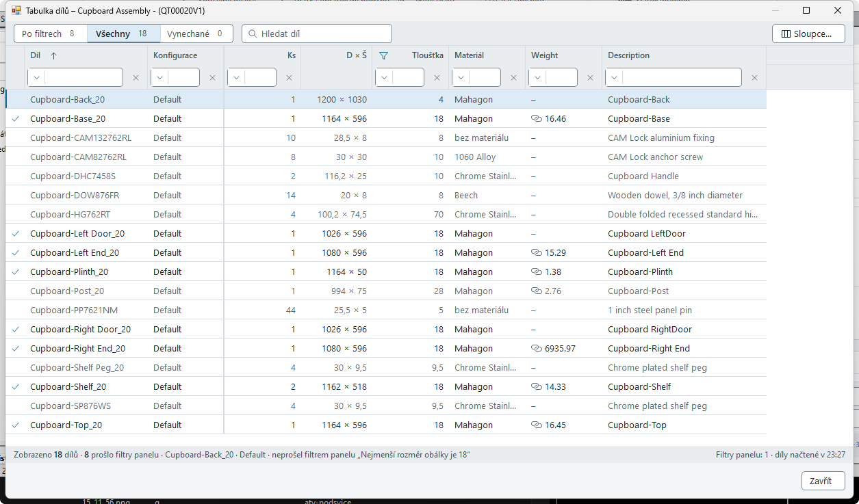Toggle the checkmark for Cupboard-Plinth_20
The height and width of the screenshot is (504, 859).
pos(16,271)
